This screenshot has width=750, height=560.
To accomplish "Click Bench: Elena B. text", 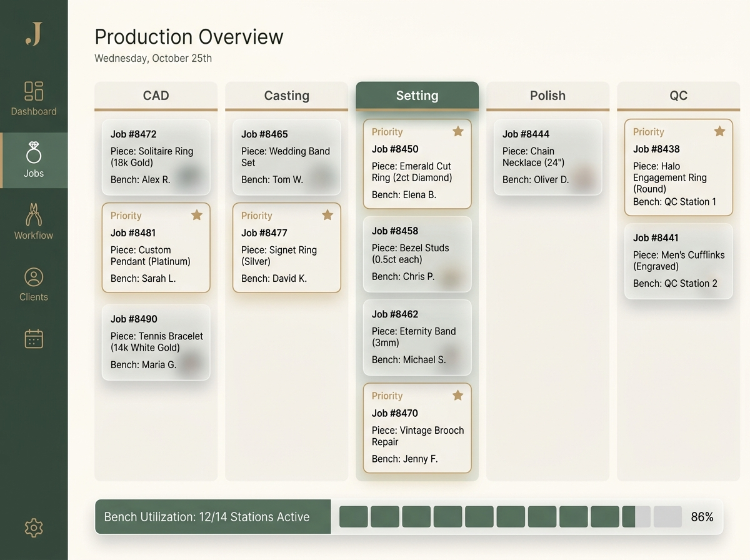I will coord(404,194).
